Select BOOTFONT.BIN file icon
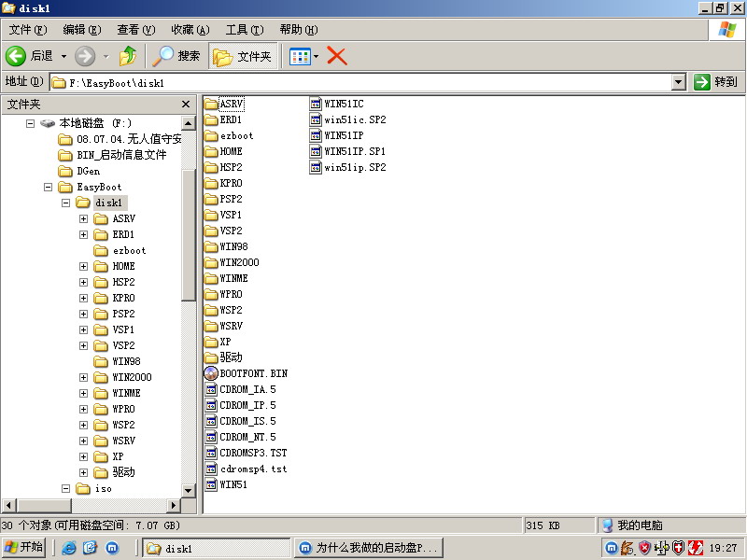Viewport: 747px width, 560px height. [x=211, y=373]
